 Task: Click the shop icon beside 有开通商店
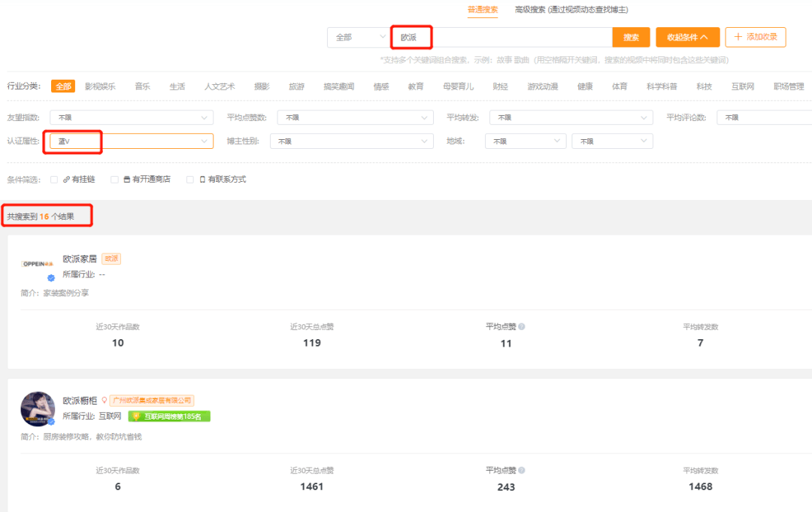point(127,179)
